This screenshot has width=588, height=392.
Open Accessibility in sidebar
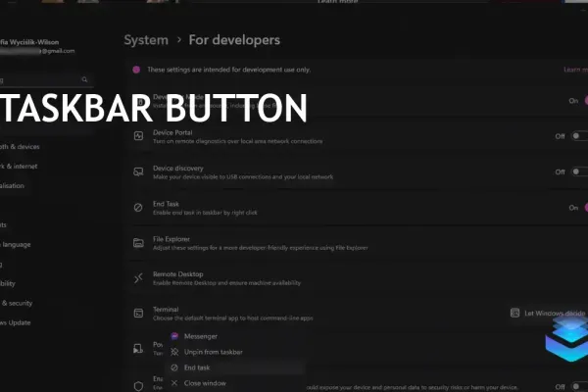pos(8,283)
